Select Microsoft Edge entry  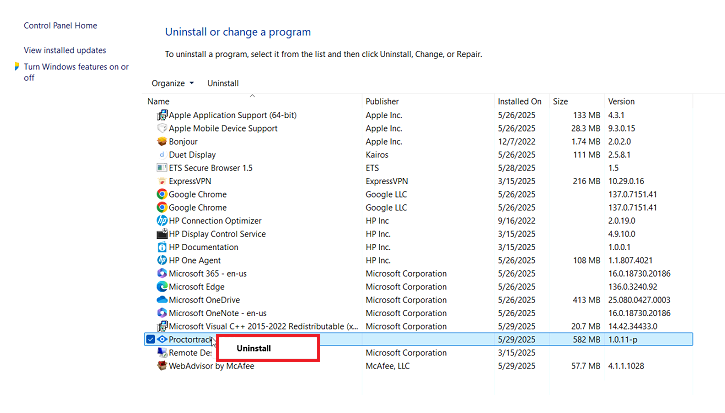tap(197, 287)
